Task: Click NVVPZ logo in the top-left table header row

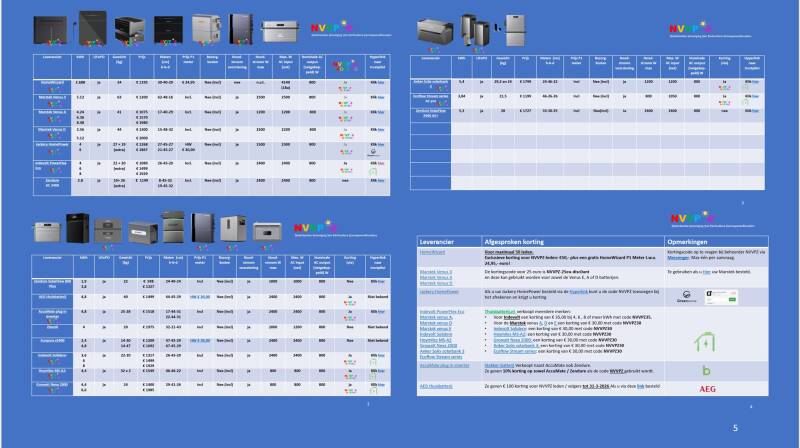Action: pyautogui.click(x=345, y=66)
